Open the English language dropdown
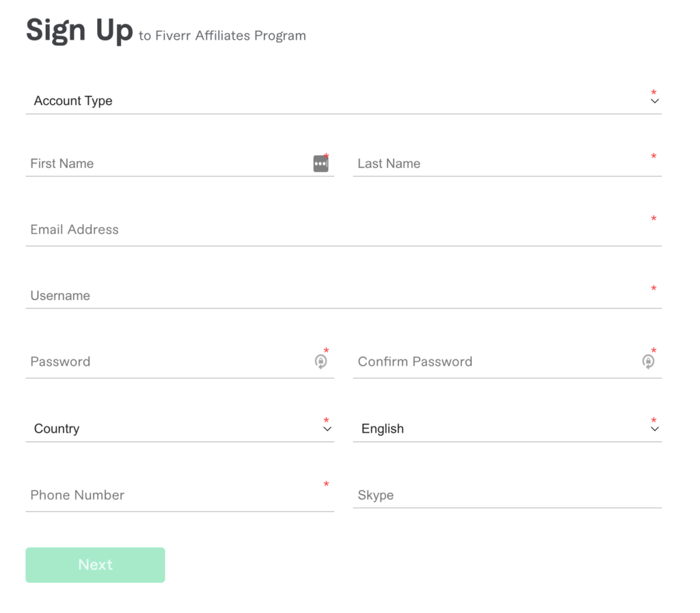The image size is (700, 613). click(x=504, y=429)
